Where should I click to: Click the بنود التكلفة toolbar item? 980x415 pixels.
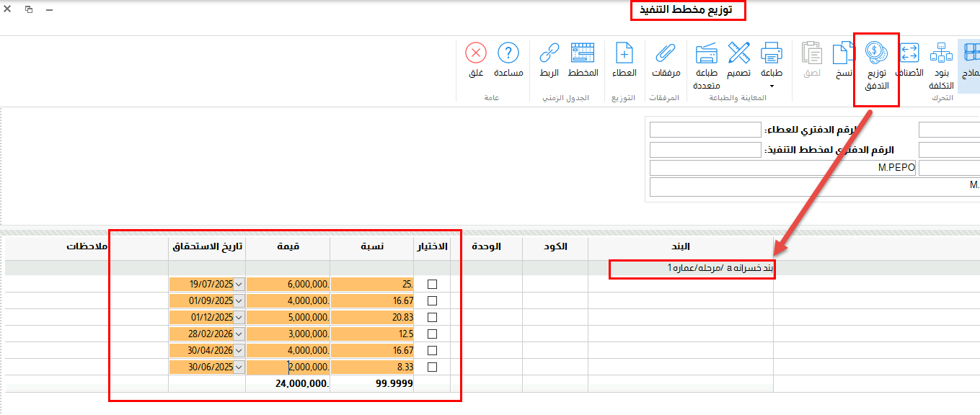pyautogui.click(x=942, y=61)
